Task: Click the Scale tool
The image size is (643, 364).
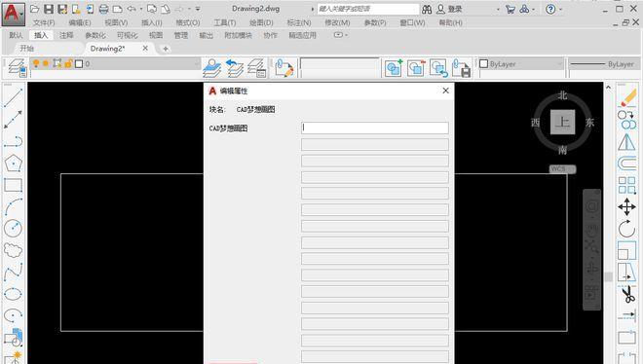Action: [627, 250]
